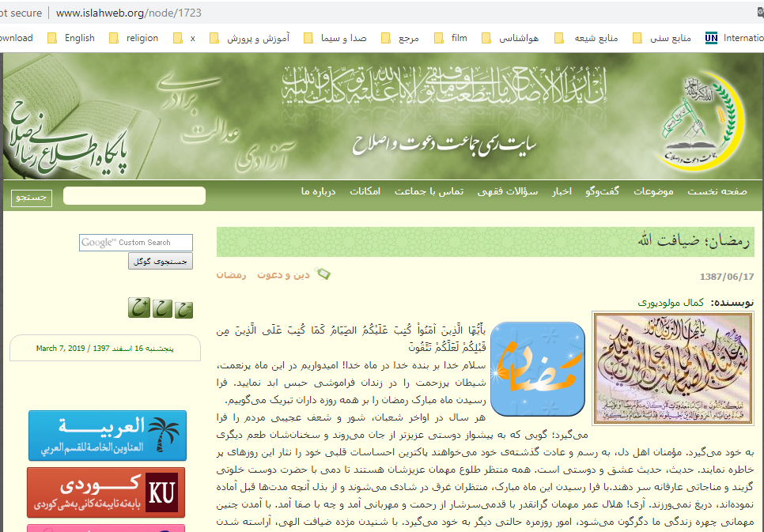Go to صفحه نخست home menu
The width and height of the screenshot is (764, 532).
tap(717, 191)
